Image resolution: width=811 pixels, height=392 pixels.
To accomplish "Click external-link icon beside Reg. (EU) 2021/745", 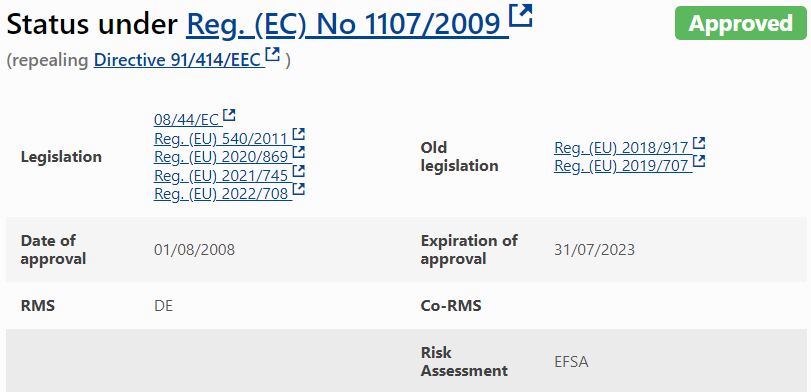I will point(298,171).
